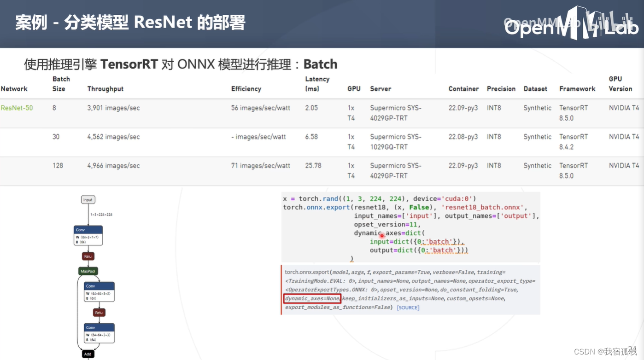644x360 pixels.
Task: Click the slide title mentioning ResNet
Action: (130, 22)
